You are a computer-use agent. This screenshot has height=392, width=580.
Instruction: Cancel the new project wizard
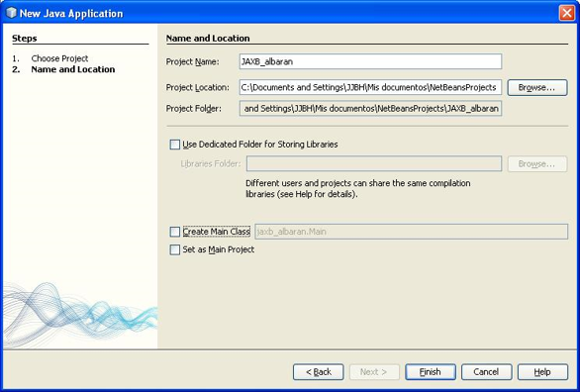[486, 372]
